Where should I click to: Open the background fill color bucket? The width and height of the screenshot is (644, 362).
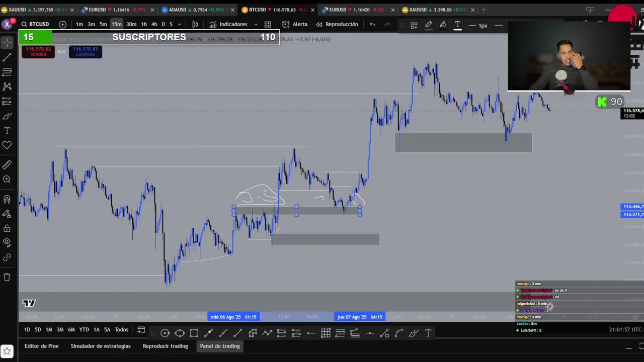(443, 25)
